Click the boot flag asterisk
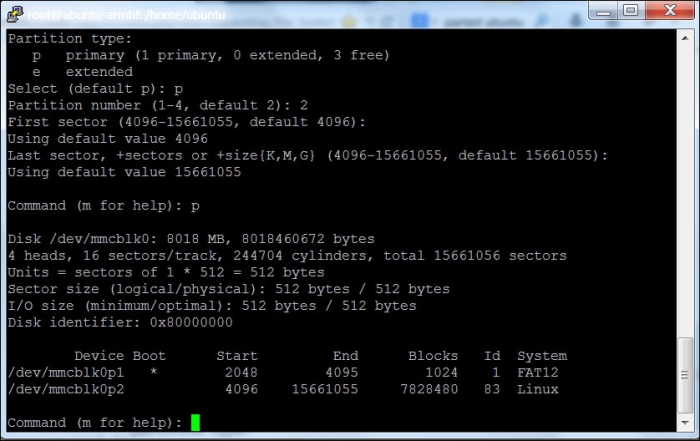Image resolution: width=700 pixels, height=441 pixels. click(153, 372)
